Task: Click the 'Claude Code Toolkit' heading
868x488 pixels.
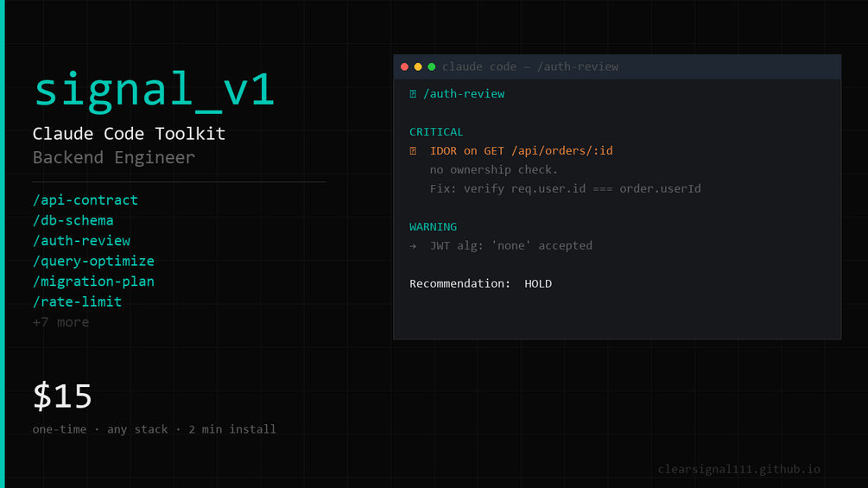Action: pos(129,134)
